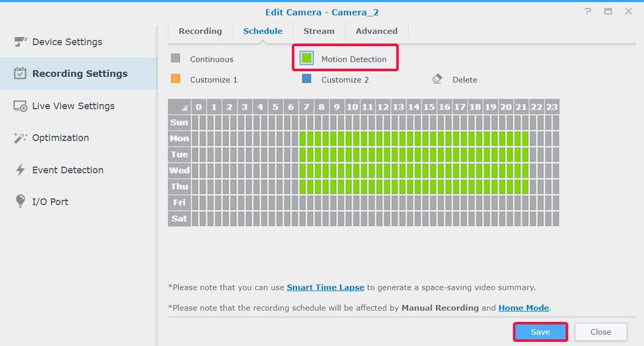Switch to the Stream tab
Image resolution: width=644 pixels, height=346 pixels.
click(x=319, y=31)
